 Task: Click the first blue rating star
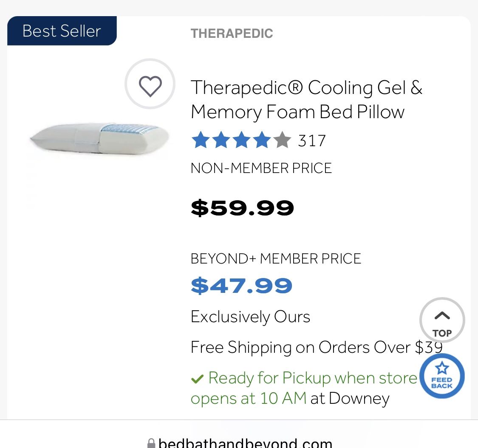[x=200, y=140]
